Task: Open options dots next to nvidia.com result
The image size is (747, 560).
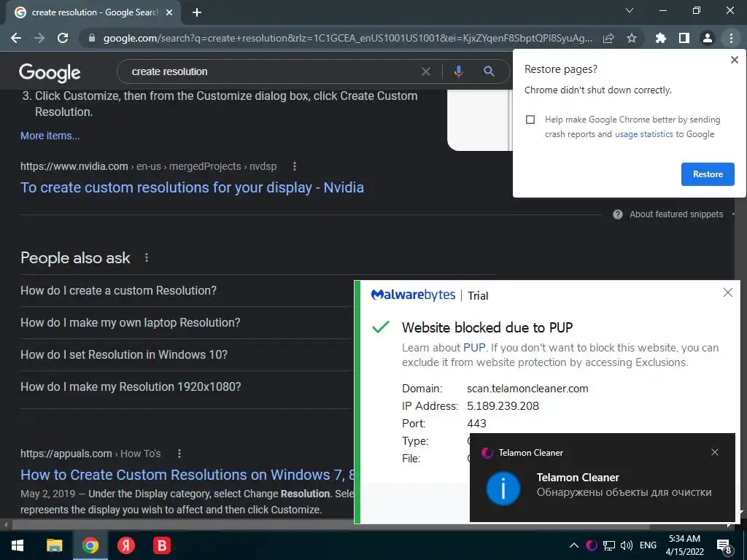Action: pos(295,166)
